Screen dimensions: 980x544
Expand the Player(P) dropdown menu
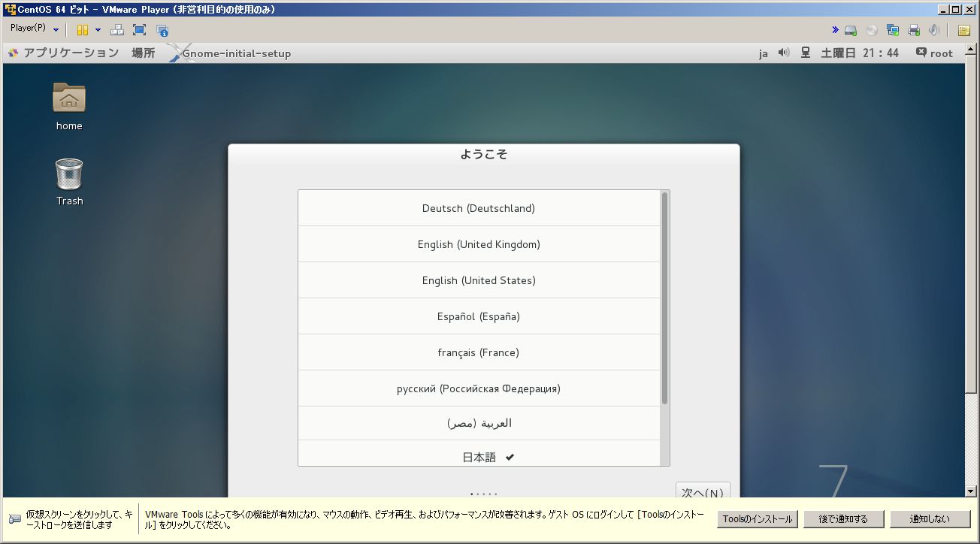click(35, 29)
